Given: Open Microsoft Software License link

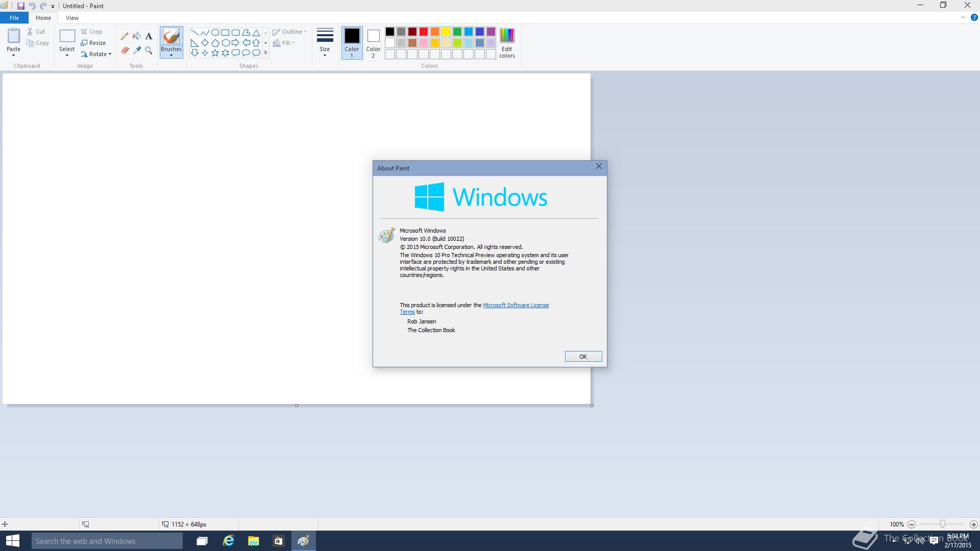Looking at the screenshot, I should [516, 305].
